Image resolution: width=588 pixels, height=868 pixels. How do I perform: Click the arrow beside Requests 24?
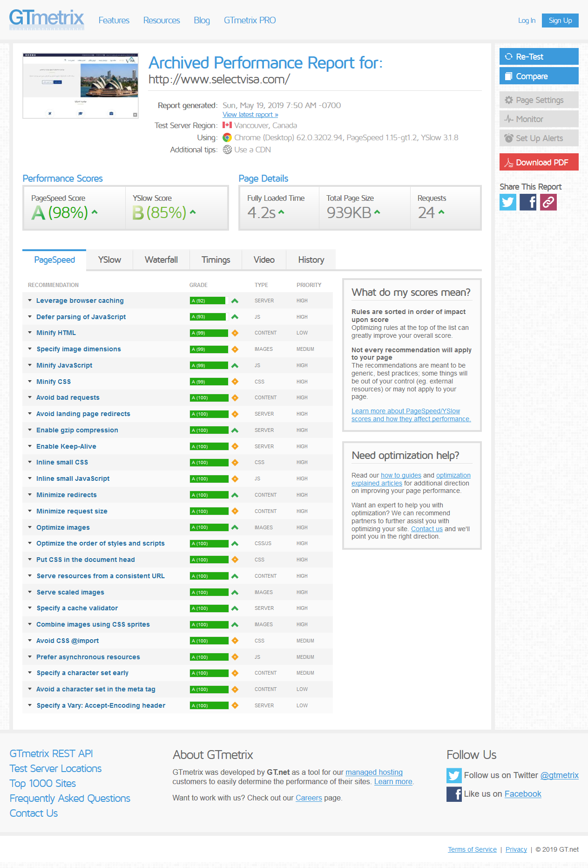pyautogui.click(x=441, y=212)
